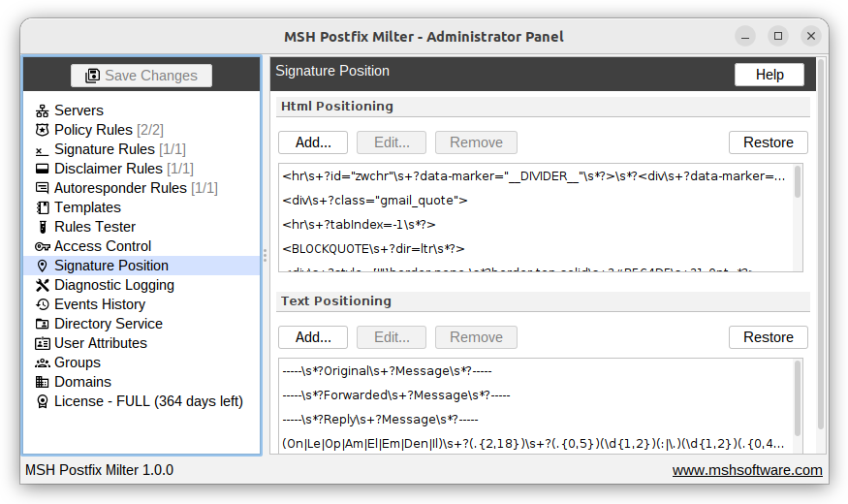The image size is (848, 504).
Task: Click the Groups people icon
Action: tap(43, 362)
